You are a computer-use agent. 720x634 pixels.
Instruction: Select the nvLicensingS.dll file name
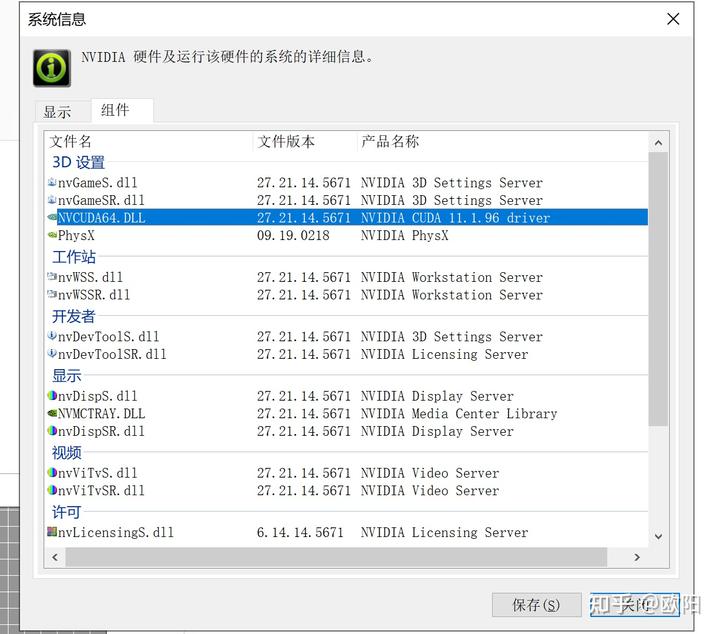click(116, 532)
